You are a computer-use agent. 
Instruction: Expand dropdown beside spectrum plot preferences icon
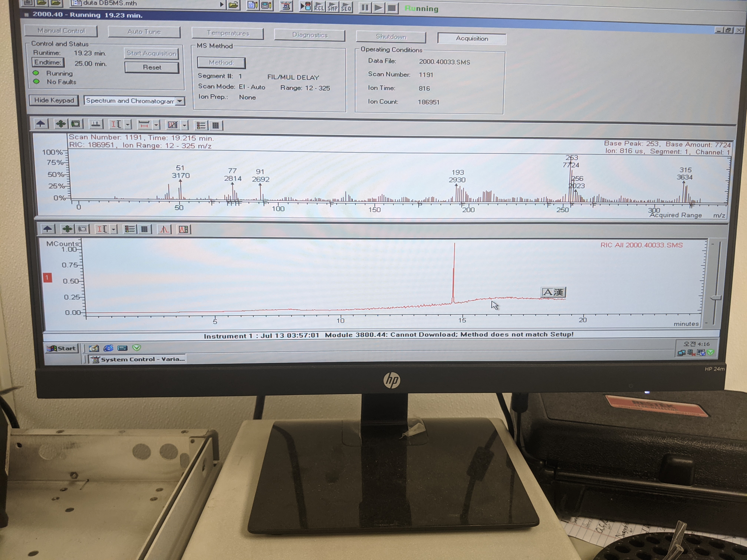[x=184, y=126]
